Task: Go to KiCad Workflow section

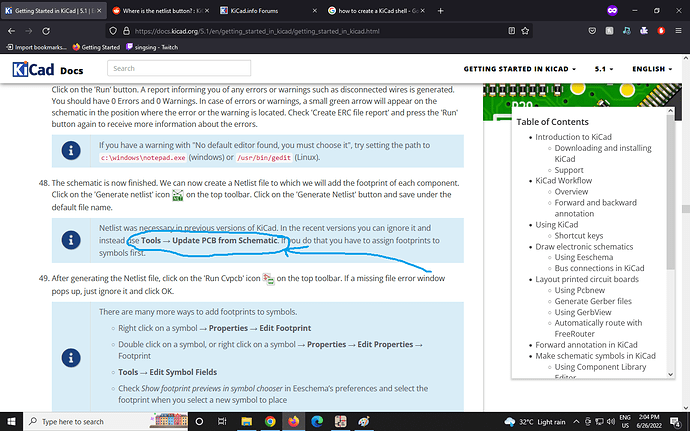Action: point(564,181)
